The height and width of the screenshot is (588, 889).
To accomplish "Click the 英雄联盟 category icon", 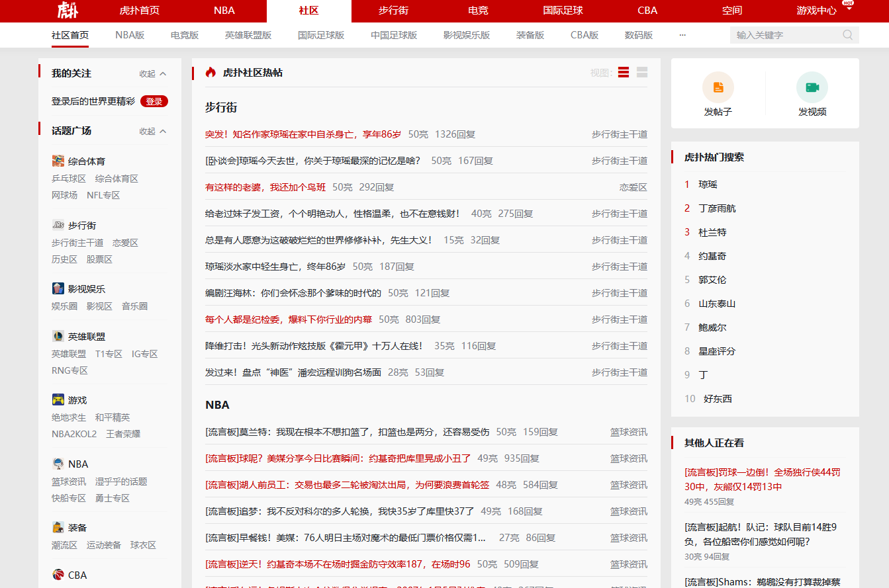I will [x=58, y=336].
